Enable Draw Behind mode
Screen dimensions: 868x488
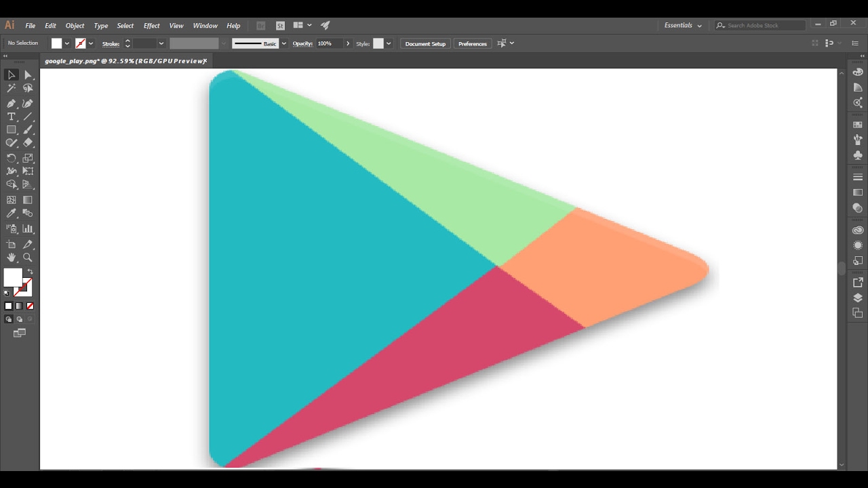click(x=19, y=319)
